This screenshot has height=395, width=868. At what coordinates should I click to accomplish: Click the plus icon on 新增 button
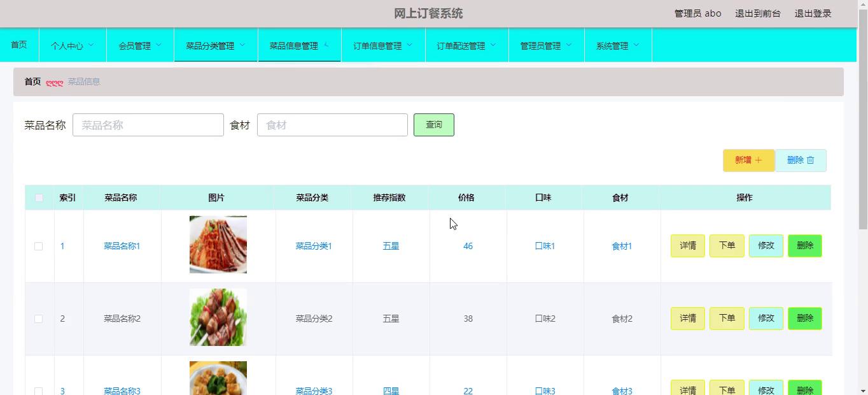click(758, 161)
